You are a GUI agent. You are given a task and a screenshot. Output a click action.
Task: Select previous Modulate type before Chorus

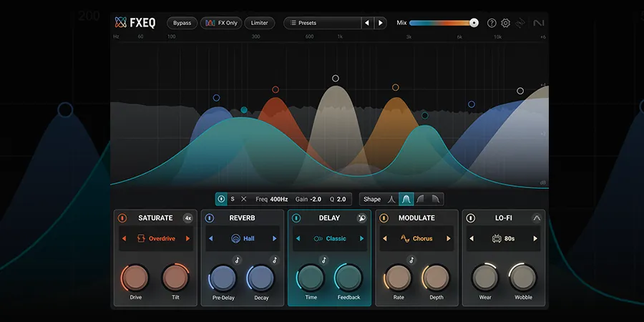[385, 238]
